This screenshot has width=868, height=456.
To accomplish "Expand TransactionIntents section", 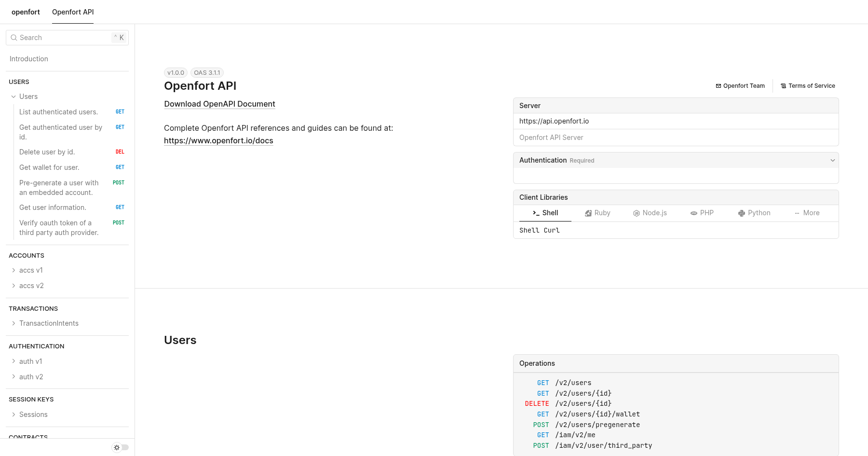I will 14,323.
